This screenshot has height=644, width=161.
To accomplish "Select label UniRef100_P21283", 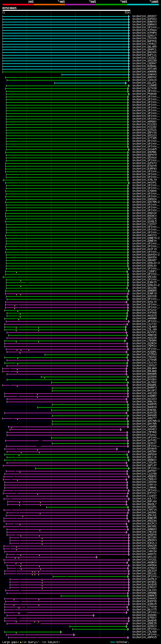I will (144, 125).
